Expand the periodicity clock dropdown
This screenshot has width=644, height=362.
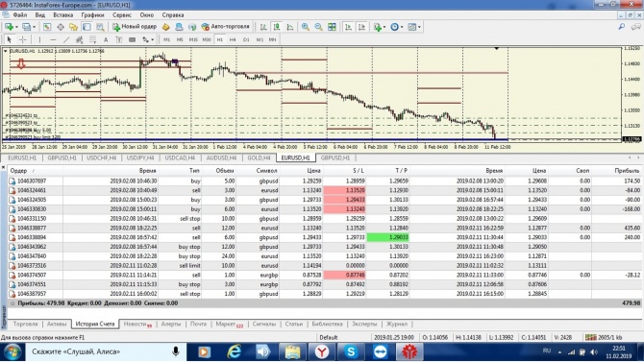tap(402, 27)
